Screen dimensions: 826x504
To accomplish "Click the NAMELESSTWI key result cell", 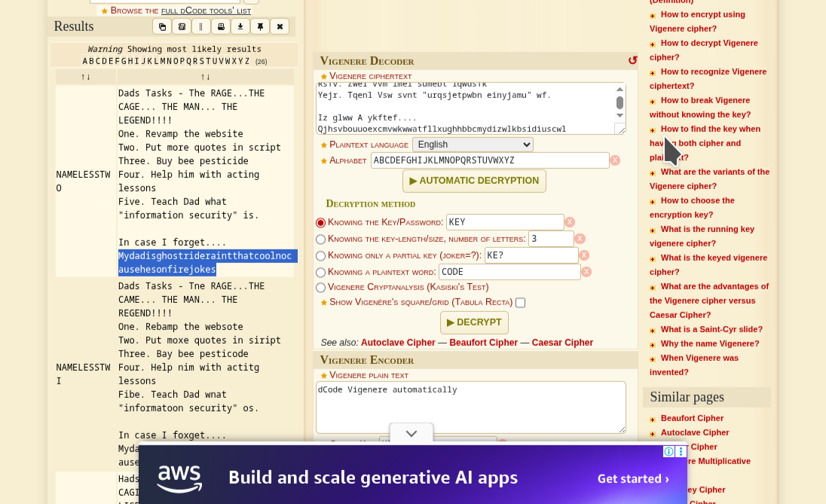I will (85, 374).
